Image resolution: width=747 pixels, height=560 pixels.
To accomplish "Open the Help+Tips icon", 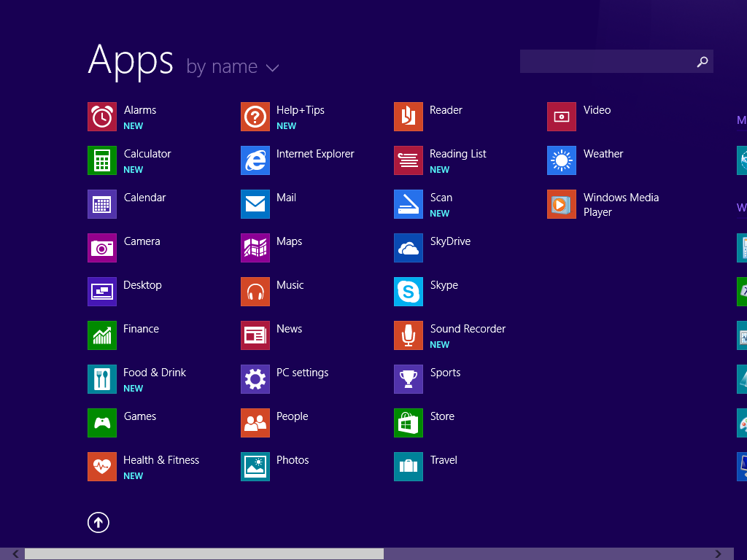I will point(255,117).
